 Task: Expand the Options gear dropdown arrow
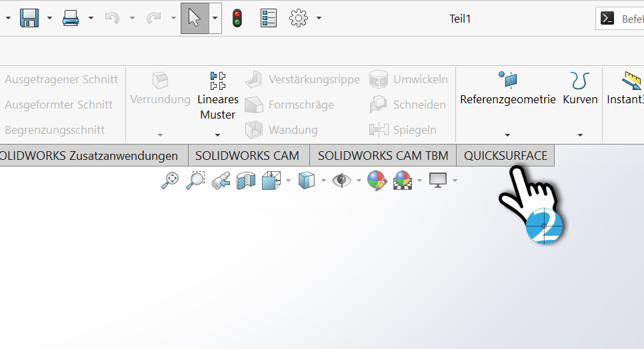click(319, 18)
